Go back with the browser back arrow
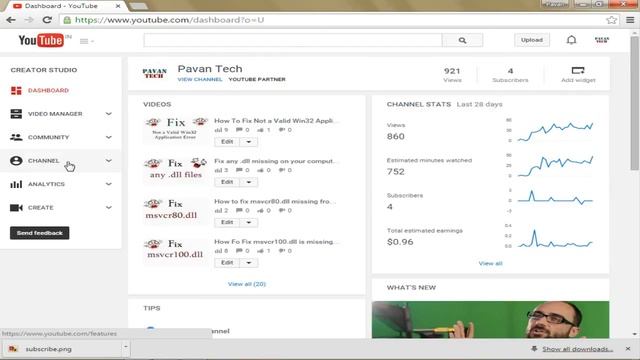Image resolution: width=640 pixels, height=360 pixels. coord(11,20)
